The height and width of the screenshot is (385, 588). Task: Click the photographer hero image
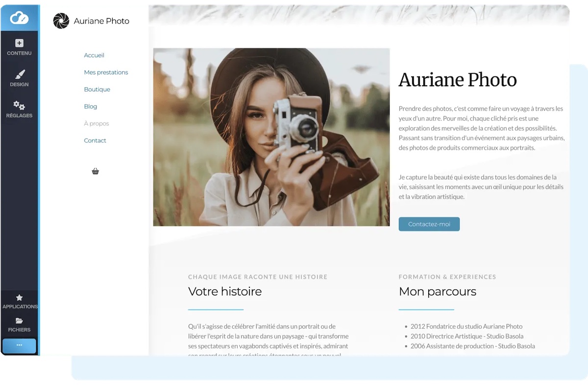(x=271, y=137)
